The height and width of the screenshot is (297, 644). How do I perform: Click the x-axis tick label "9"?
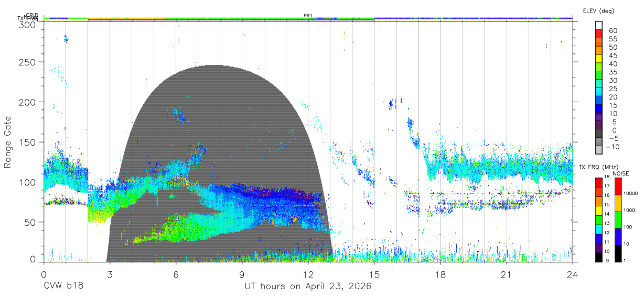coord(242,274)
